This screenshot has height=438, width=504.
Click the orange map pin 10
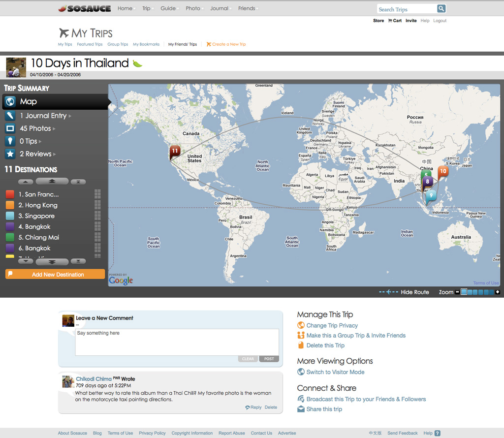click(x=443, y=172)
